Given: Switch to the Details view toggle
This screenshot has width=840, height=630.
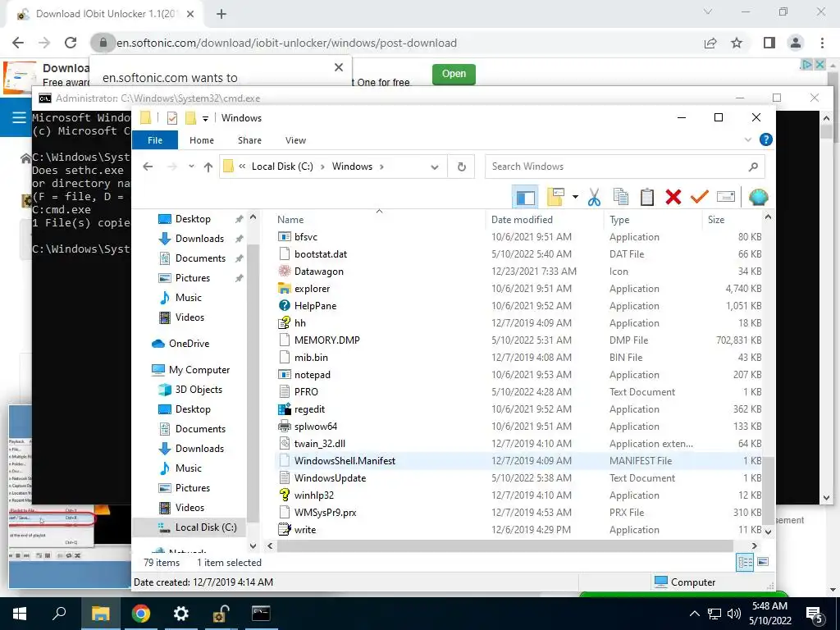Looking at the screenshot, I should click(x=745, y=562).
